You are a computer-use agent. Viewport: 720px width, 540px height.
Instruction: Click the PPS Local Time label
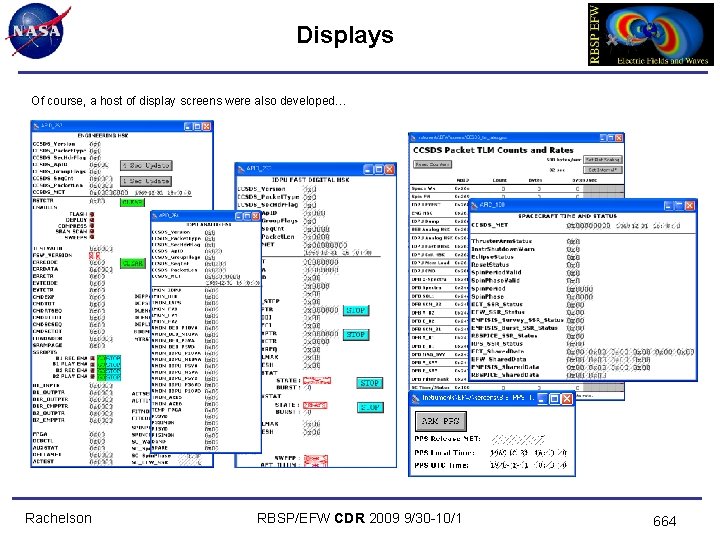coord(444,452)
